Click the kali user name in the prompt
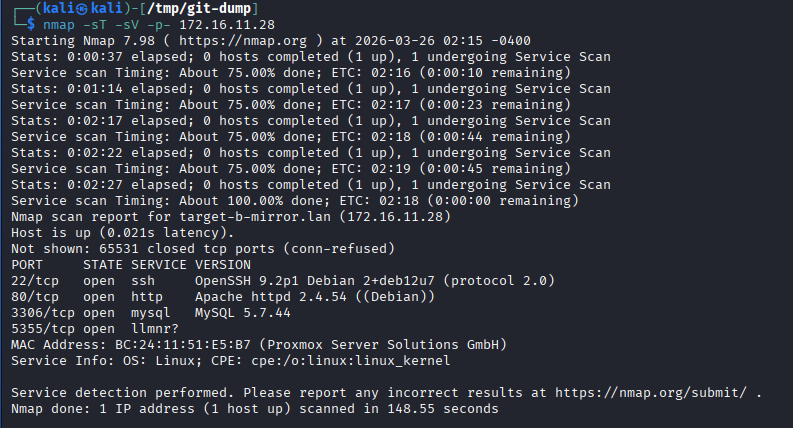Image resolution: width=793 pixels, height=428 pixels. [x=61, y=8]
